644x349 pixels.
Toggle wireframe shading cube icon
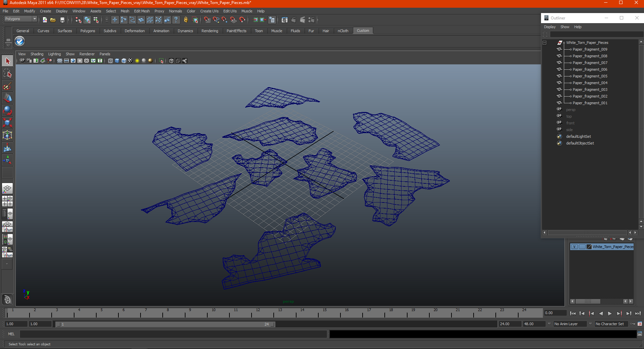[x=110, y=61]
